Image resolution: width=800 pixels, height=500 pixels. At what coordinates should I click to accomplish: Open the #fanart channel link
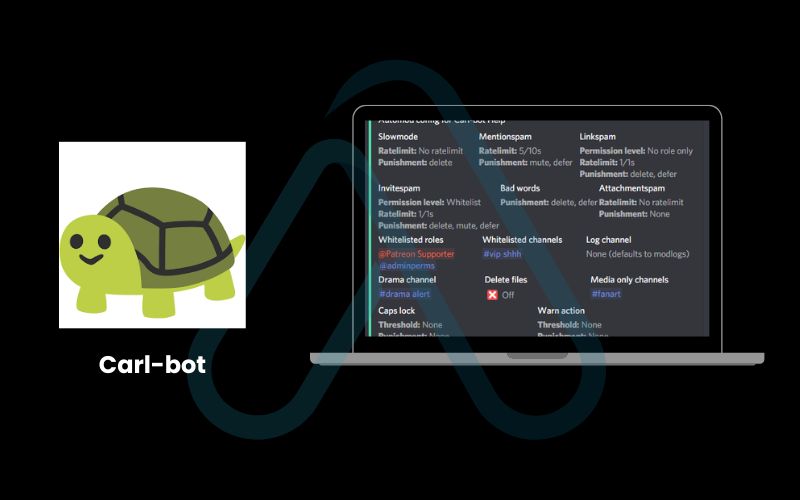click(608, 295)
